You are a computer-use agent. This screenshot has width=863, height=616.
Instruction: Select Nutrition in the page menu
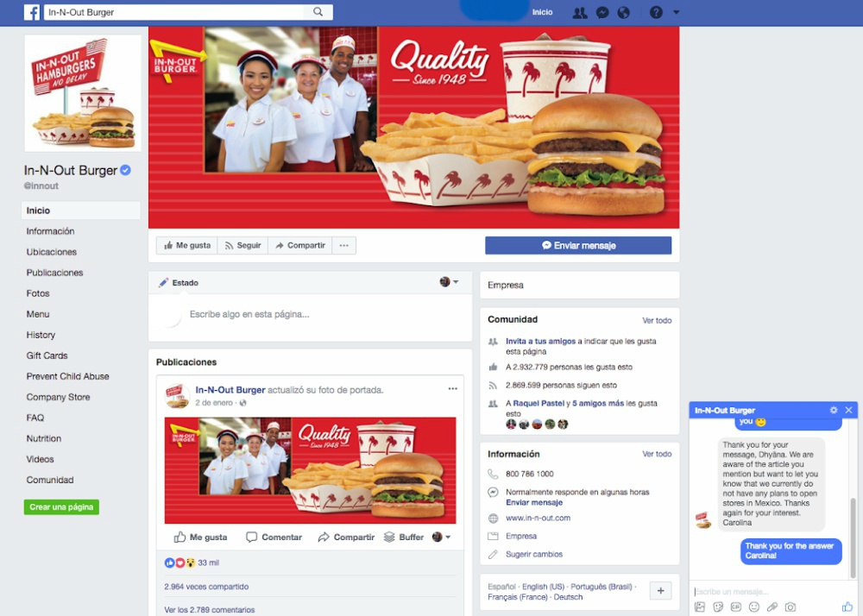(44, 438)
